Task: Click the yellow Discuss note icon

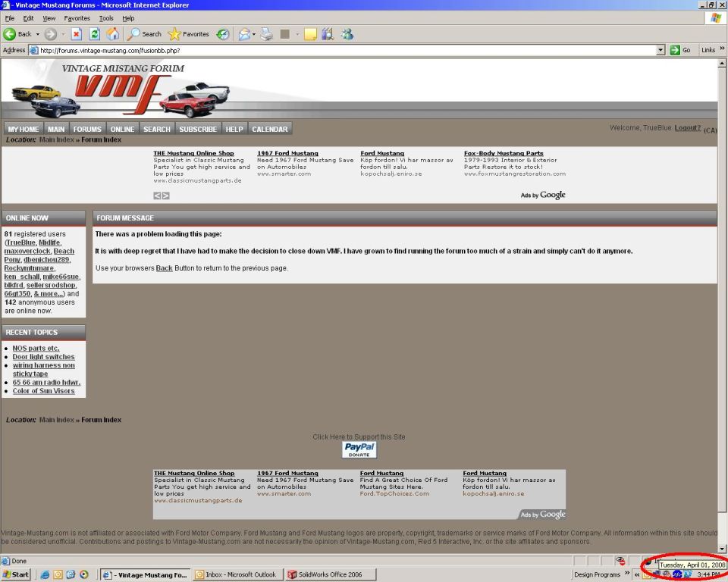Action: [x=310, y=34]
